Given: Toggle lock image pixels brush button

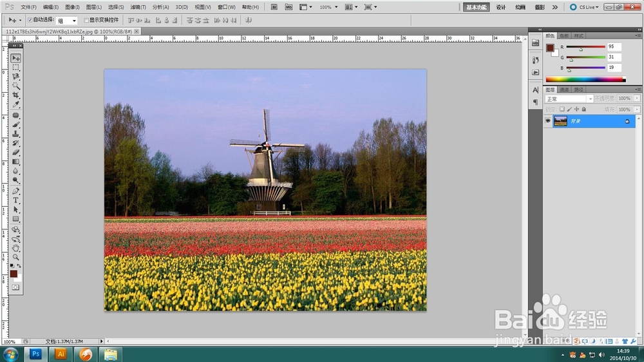Looking at the screenshot, I should coord(569,110).
